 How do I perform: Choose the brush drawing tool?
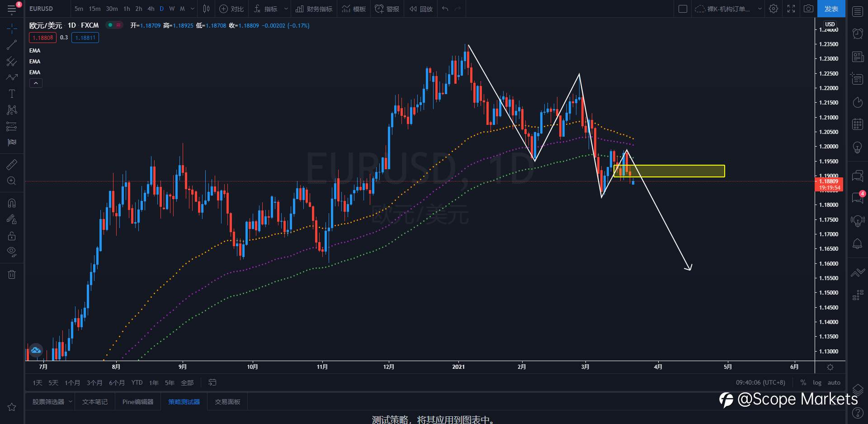(x=12, y=77)
